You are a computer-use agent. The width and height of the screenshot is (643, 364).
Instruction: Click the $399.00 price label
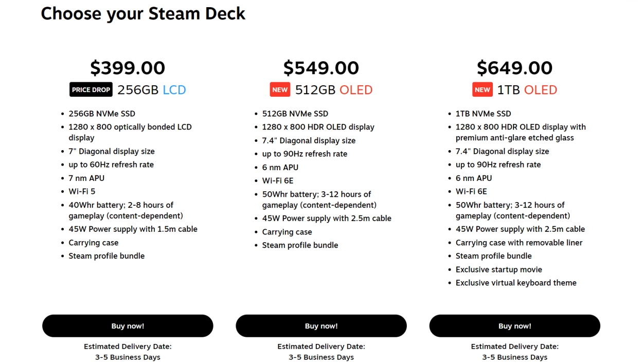(x=128, y=67)
